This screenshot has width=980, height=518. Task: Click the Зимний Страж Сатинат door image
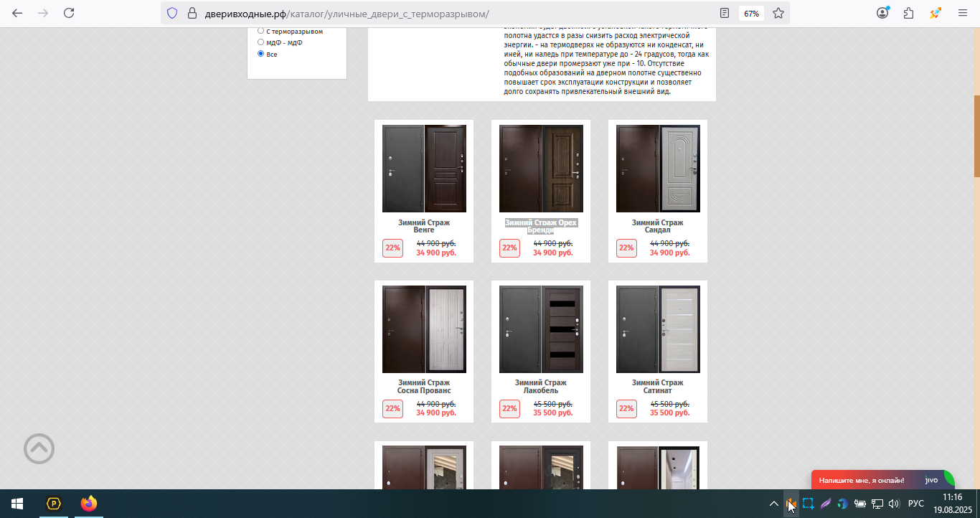point(658,329)
